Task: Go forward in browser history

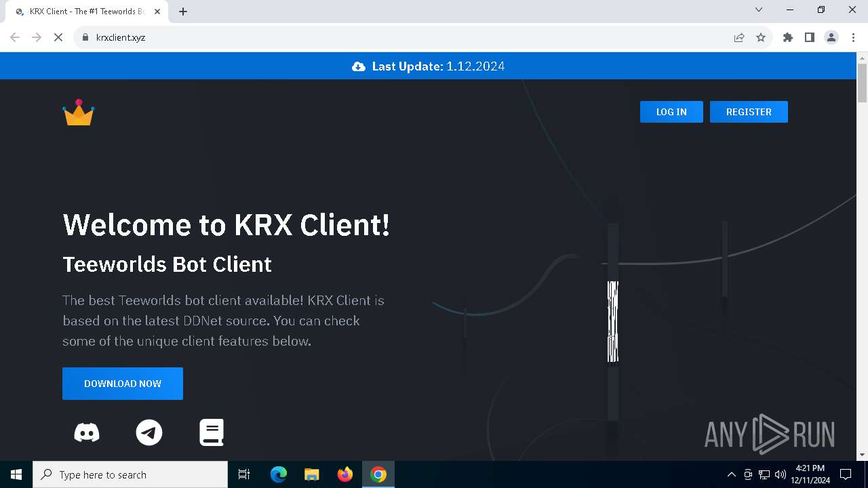Action: tap(37, 37)
